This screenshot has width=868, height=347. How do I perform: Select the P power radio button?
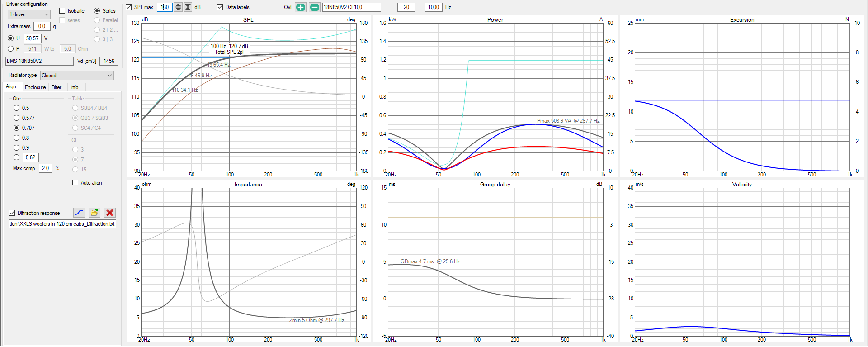(11, 49)
